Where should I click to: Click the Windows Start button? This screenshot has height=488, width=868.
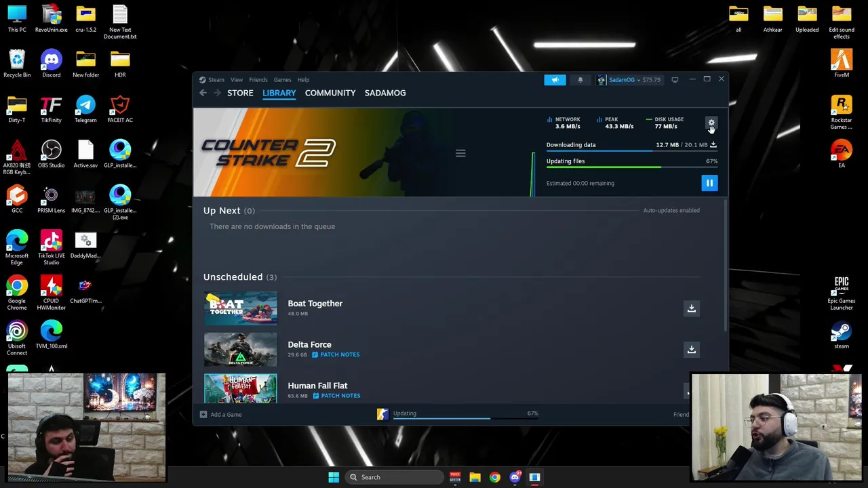[334, 477]
